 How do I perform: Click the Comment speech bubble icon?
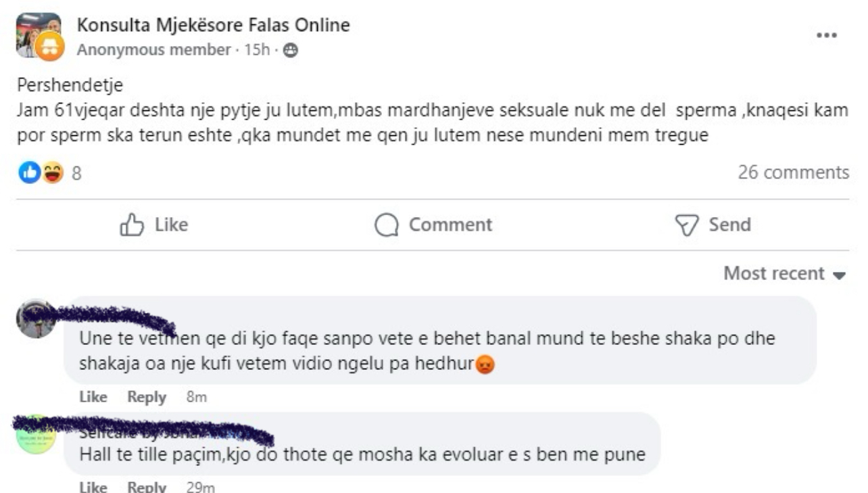[387, 225]
